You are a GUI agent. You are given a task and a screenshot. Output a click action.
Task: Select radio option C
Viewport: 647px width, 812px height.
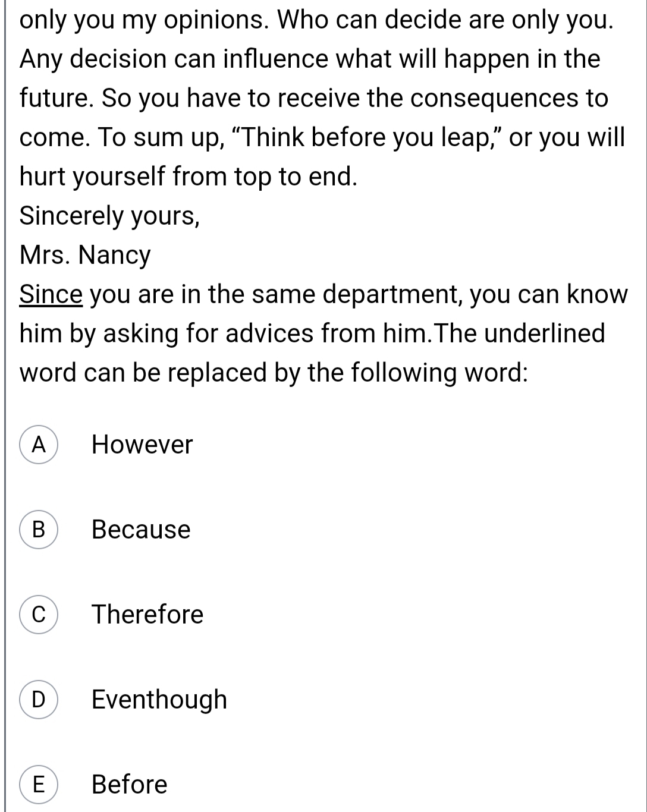pyautogui.click(x=39, y=614)
